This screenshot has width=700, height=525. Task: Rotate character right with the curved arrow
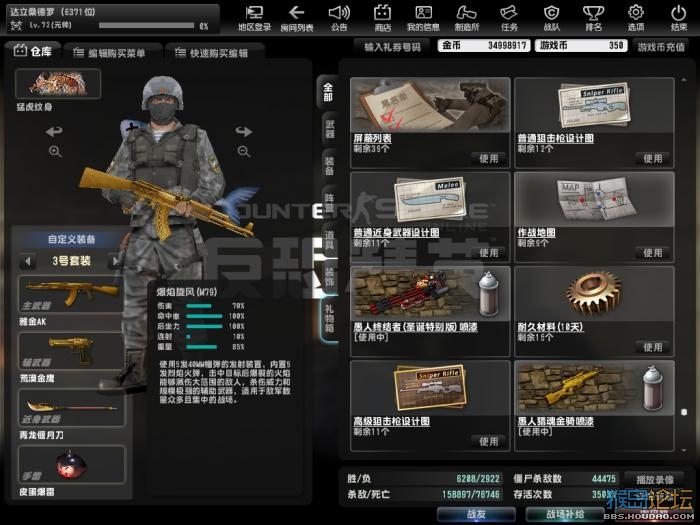click(244, 131)
